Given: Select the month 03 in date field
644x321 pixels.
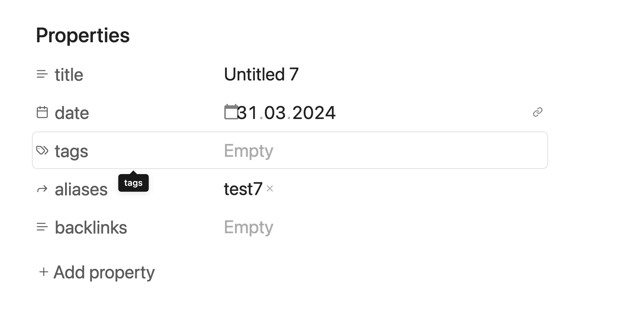Looking at the screenshot, I should tap(275, 113).
